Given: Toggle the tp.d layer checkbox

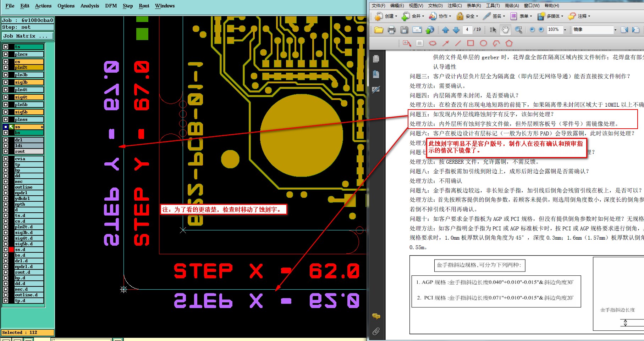Looking at the screenshot, I should (x=6, y=301).
